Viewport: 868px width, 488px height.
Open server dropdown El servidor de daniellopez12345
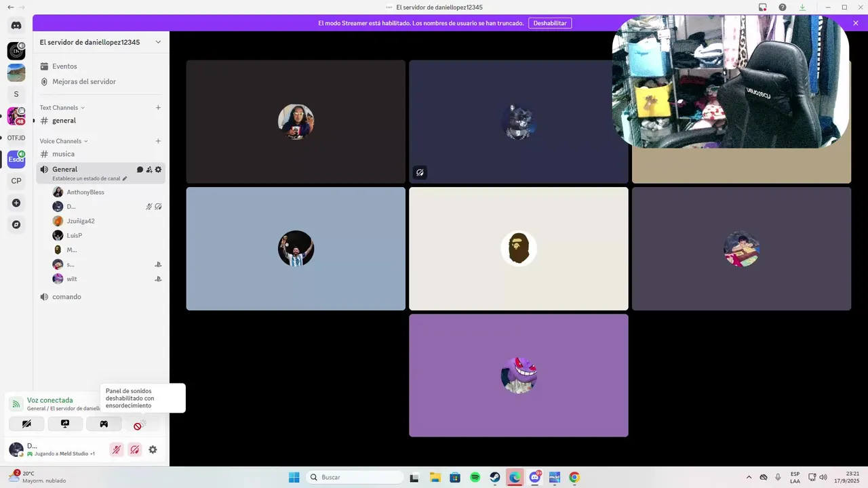[x=100, y=42]
